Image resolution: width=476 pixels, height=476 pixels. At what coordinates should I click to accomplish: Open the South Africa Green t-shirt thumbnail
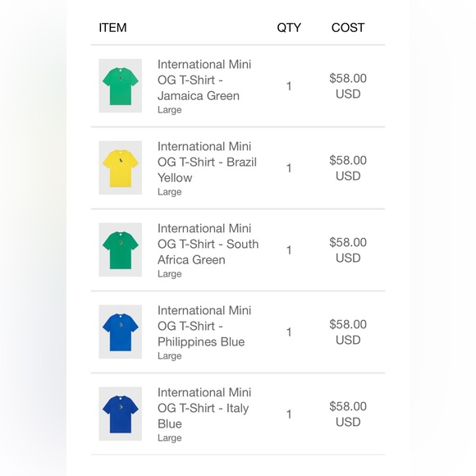(120, 249)
